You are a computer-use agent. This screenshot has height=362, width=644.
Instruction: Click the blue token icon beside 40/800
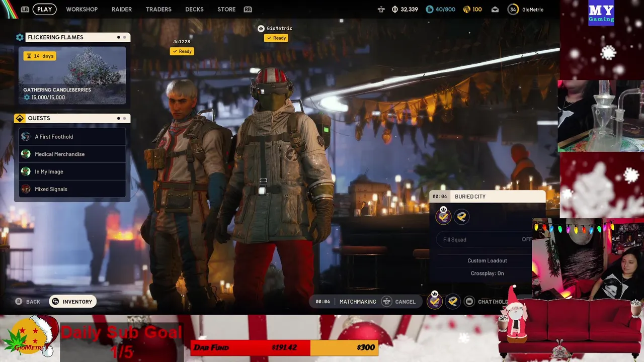[x=429, y=9]
